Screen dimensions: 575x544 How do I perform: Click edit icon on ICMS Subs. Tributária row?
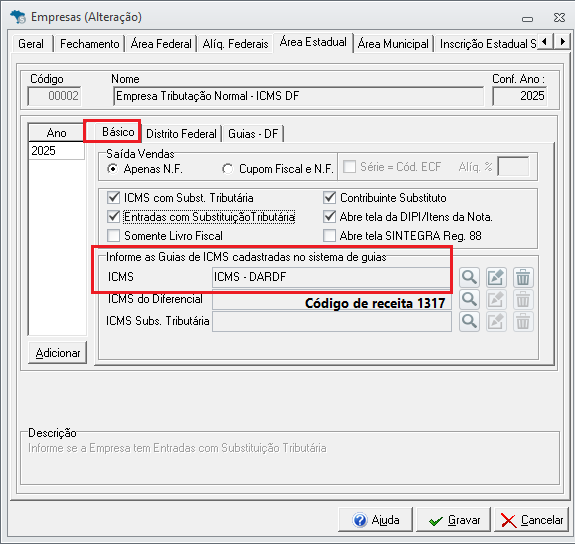[x=496, y=322]
